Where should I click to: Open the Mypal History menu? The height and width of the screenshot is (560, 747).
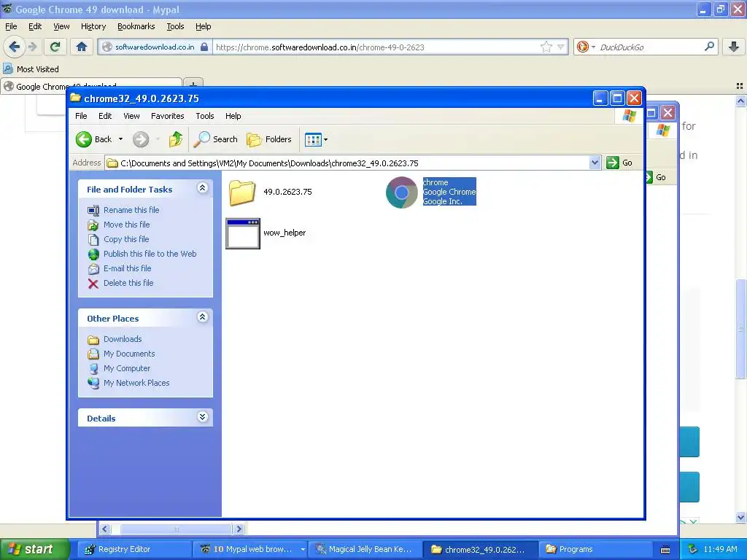[93, 26]
